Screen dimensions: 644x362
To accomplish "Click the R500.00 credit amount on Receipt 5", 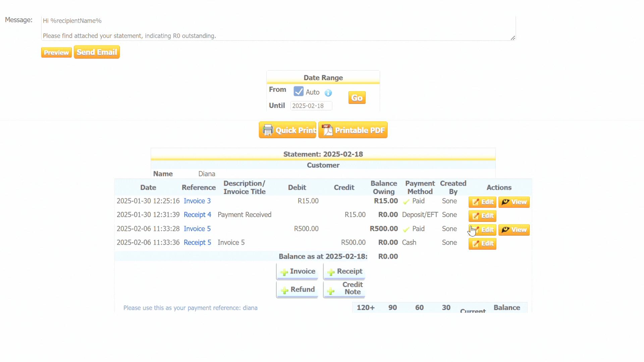I will [x=353, y=242].
